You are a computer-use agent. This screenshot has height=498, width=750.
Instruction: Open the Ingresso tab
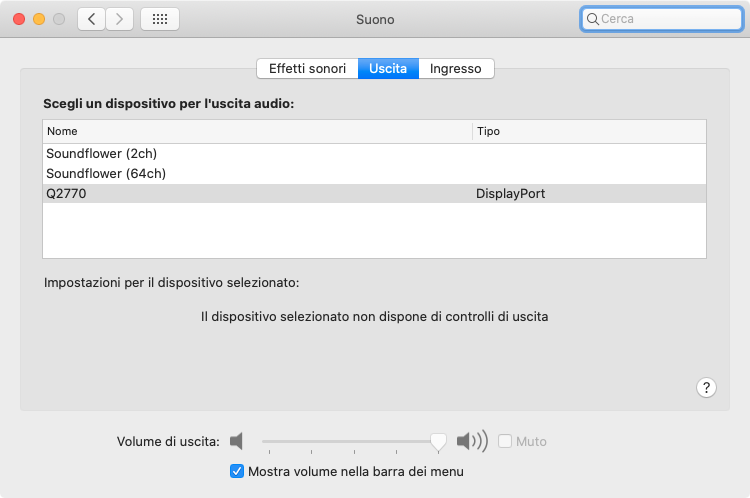456,68
